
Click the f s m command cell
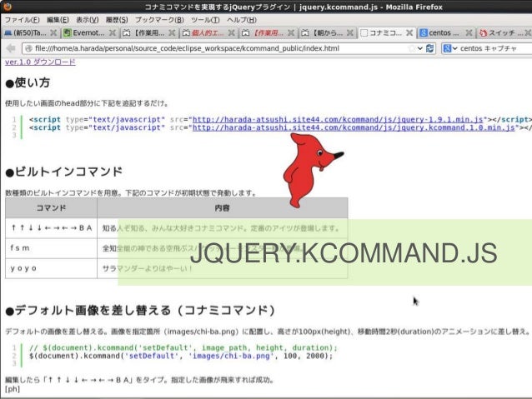[51, 248]
